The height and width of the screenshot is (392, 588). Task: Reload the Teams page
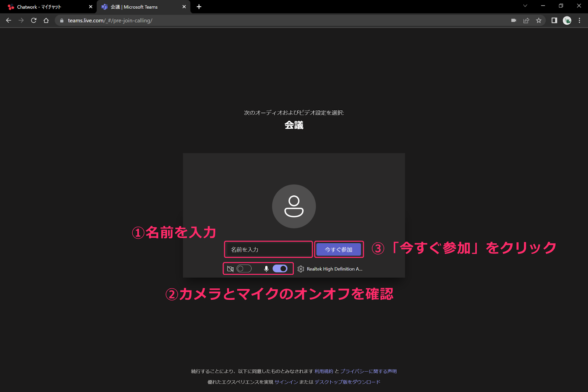(x=33, y=21)
